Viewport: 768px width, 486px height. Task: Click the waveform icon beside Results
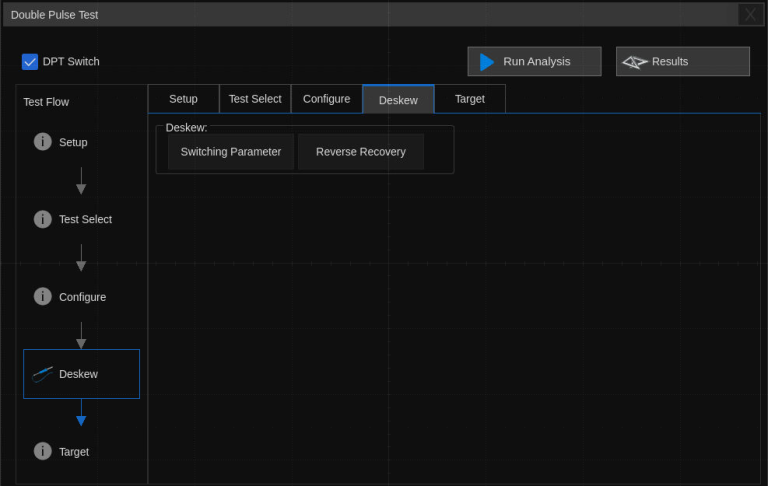635,62
